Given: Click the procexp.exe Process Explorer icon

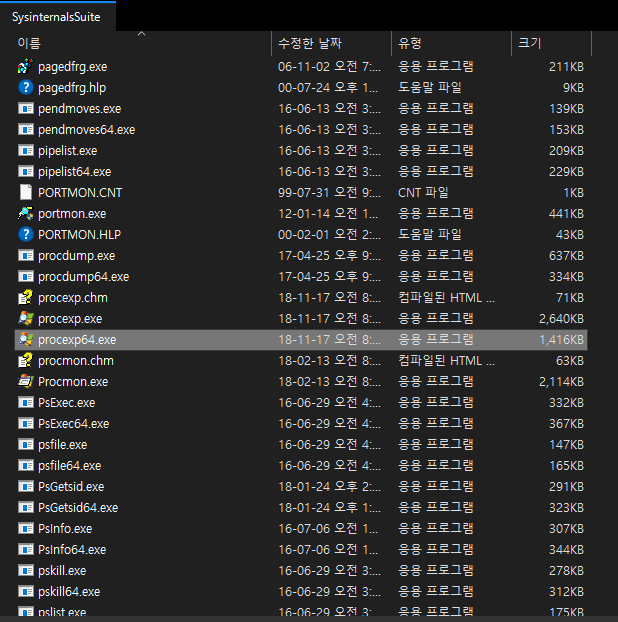Looking at the screenshot, I should pos(26,319).
